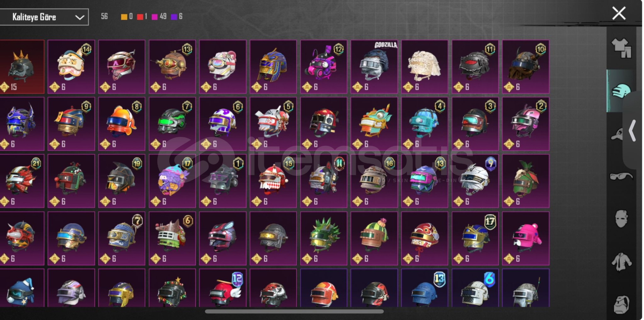
Task: Click the horizontal scrollbar at the bottom
Action: (294, 312)
